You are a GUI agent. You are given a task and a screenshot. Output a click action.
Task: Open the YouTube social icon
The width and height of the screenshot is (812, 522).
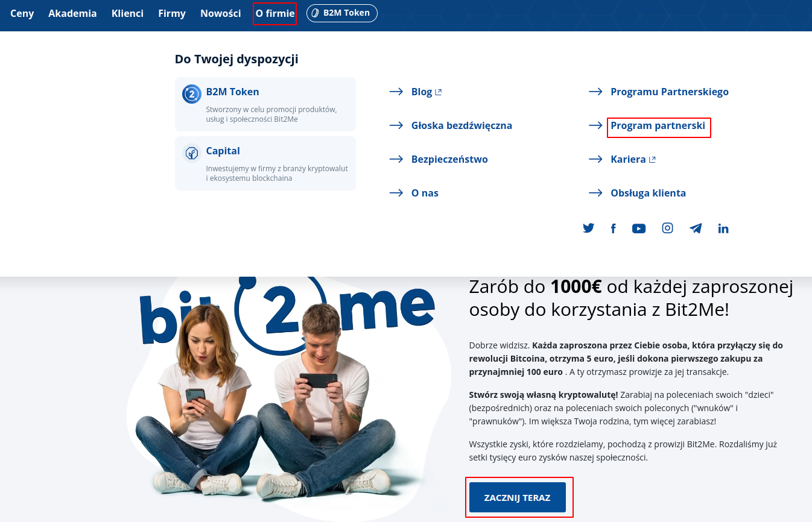tap(639, 228)
